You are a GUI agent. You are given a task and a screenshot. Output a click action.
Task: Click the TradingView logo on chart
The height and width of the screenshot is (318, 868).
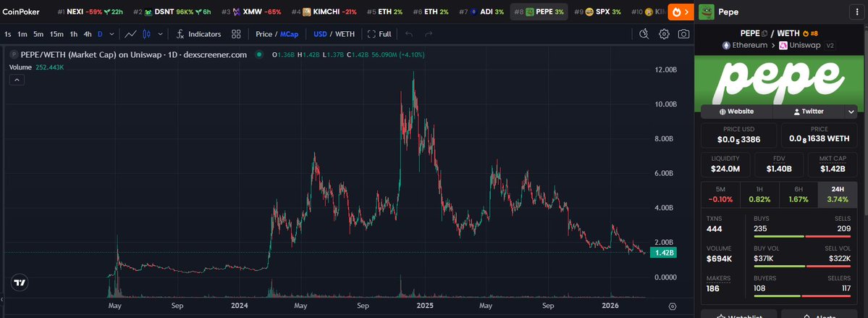click(x=20, y=283)
